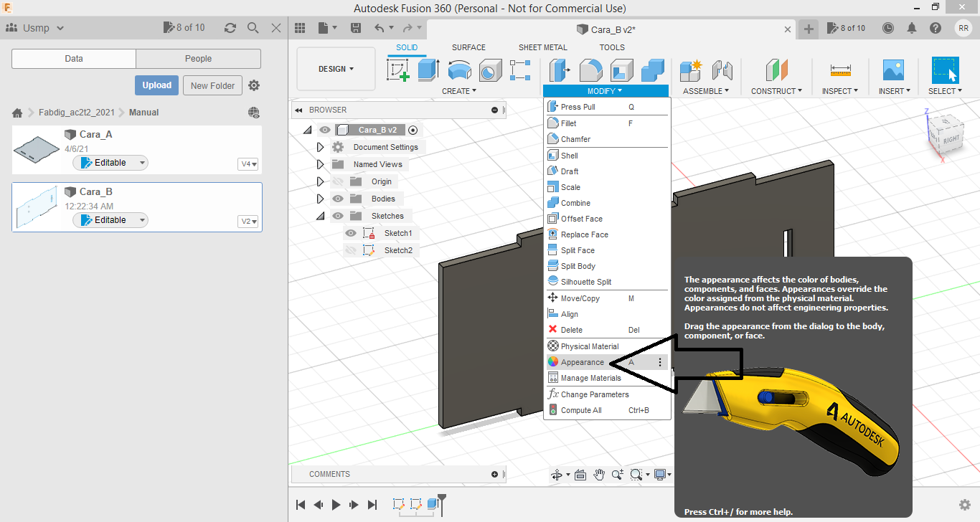Select the New Component assemble icon
The height and width of the screenshot is (522, 980).
(691, 70)
